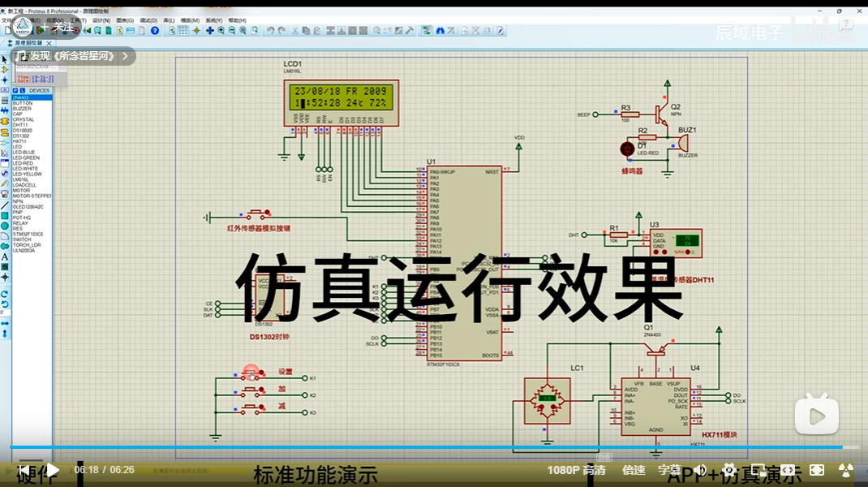Click the 设置 (settings) push button K1
Viewport: 868px width, 487px height.
click(x=253, y=375)
